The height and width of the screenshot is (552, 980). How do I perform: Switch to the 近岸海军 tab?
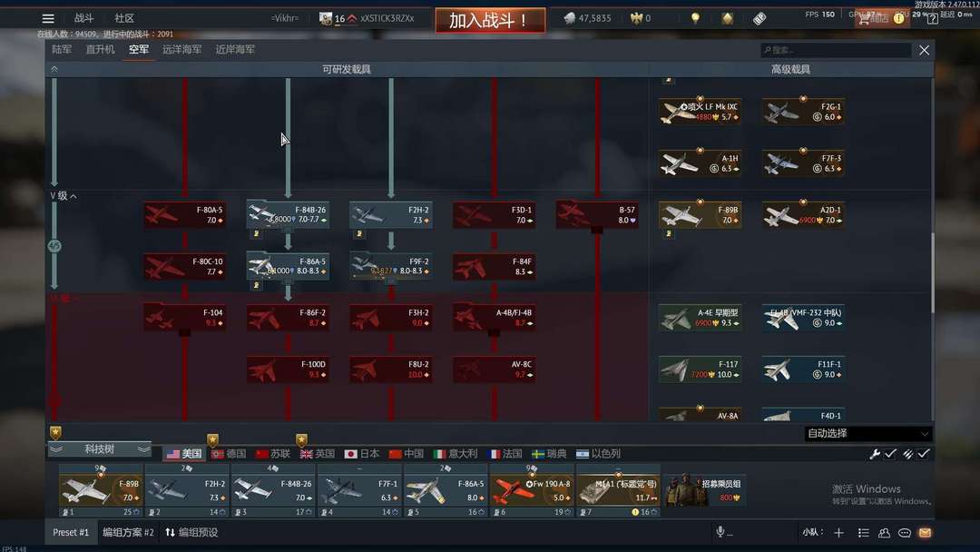235,49
